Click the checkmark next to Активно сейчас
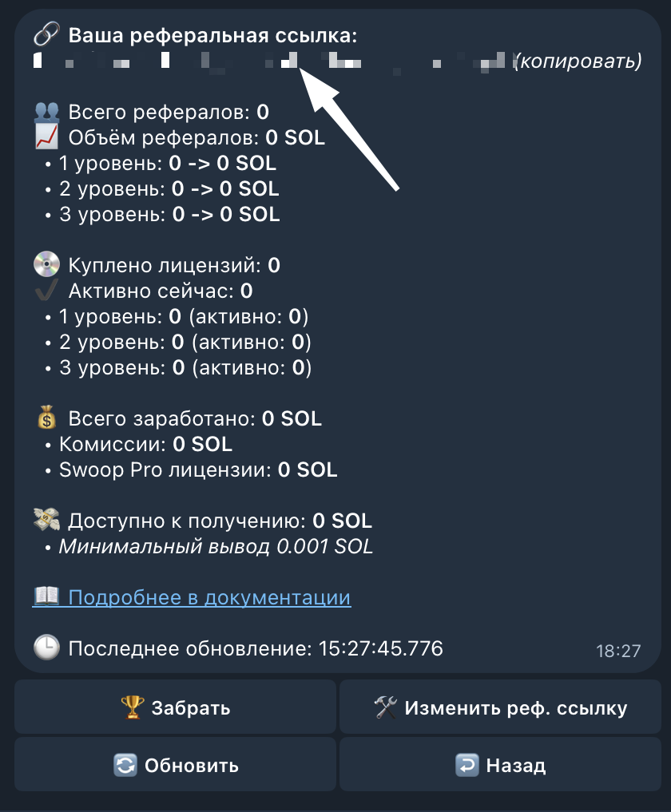 tap(46, 290)
